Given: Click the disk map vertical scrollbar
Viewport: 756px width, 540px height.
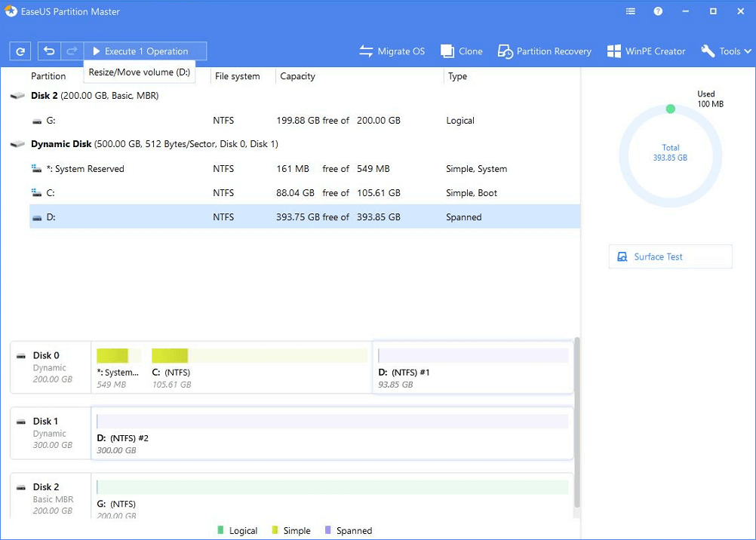Looking at the screenshot, I should (577, 422).
